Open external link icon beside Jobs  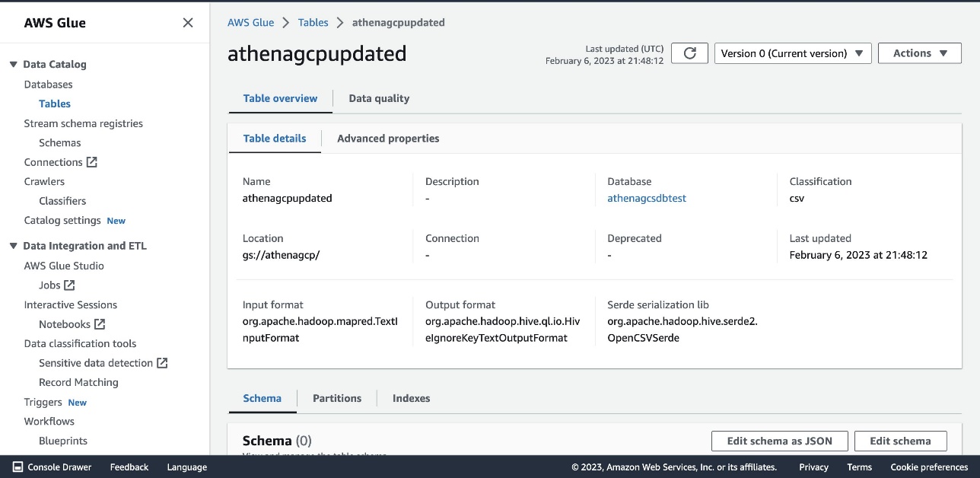[x=69, y=285]
